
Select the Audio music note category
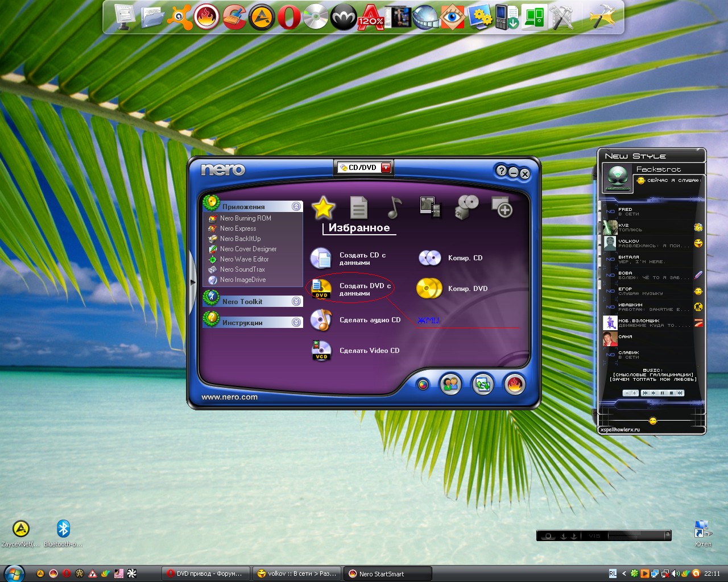[394, 208]
